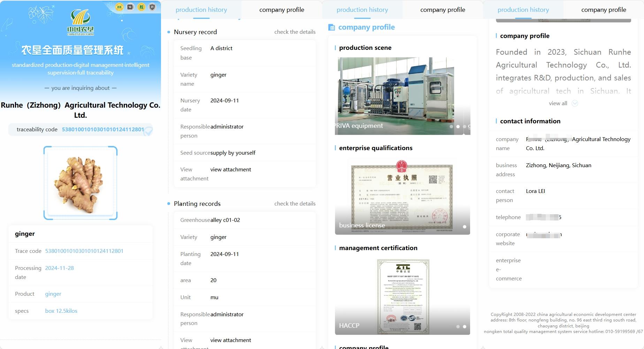Click the Greenhouse value alley c01-02
The height and width of the screenshot is (349, 644).
225,220
